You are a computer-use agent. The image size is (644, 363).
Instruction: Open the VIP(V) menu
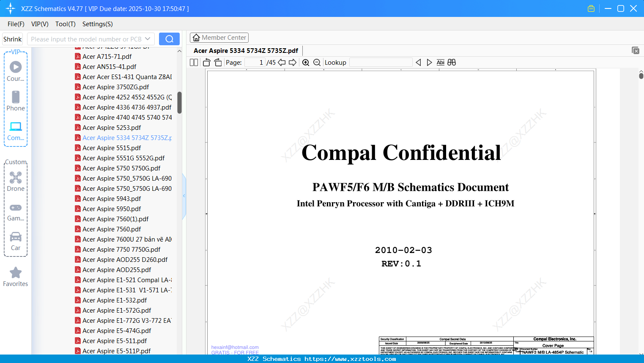point(40,24)
